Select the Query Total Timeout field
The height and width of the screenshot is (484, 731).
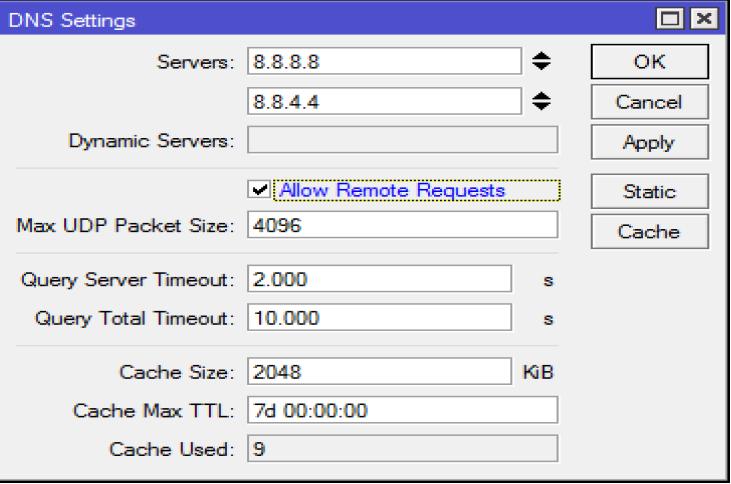pos(379,318)
